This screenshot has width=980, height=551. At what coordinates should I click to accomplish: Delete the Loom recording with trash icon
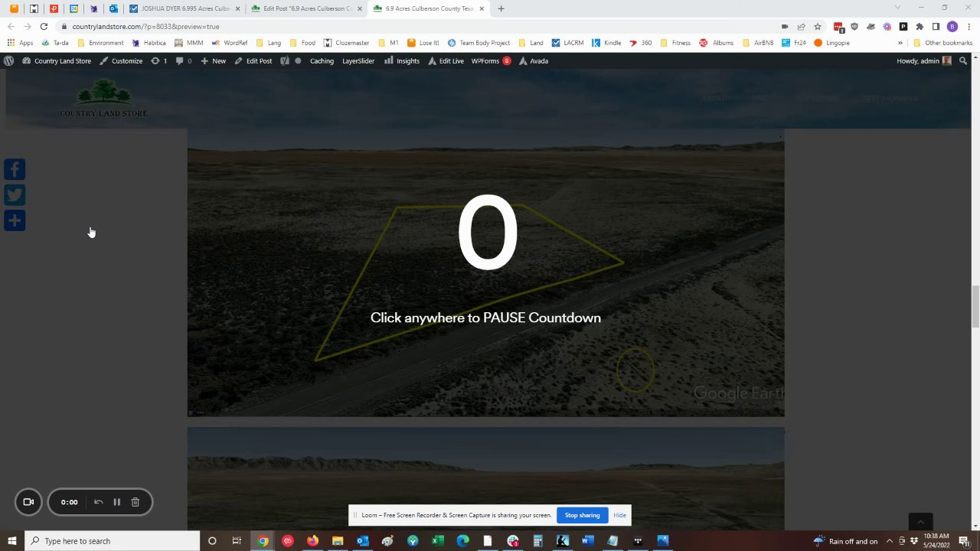tap(136, 502)
